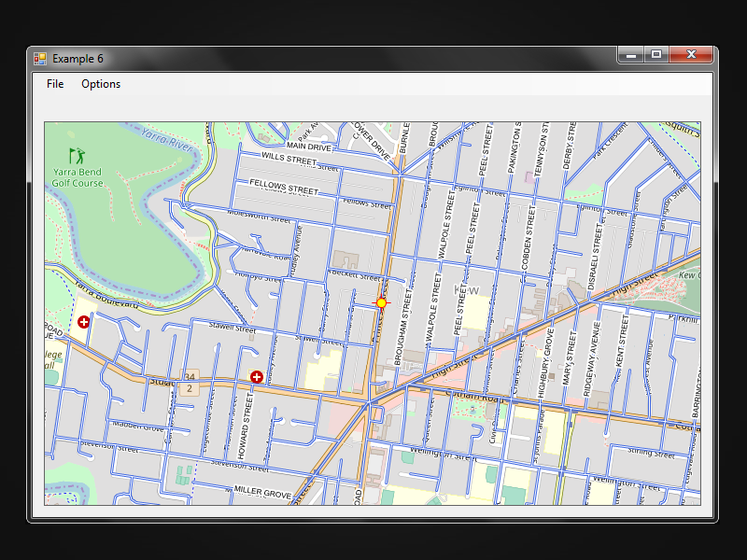Click the golfer icon for Yarra Bend Golf Course
This screenshot has width=747, height=560.
click(x=77, y=156)
